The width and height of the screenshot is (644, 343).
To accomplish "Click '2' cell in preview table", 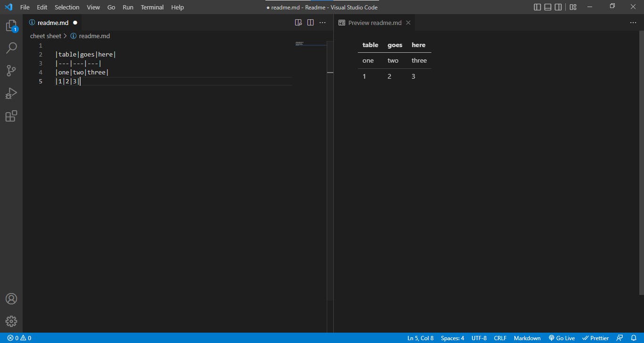I will tap(389, 76).
